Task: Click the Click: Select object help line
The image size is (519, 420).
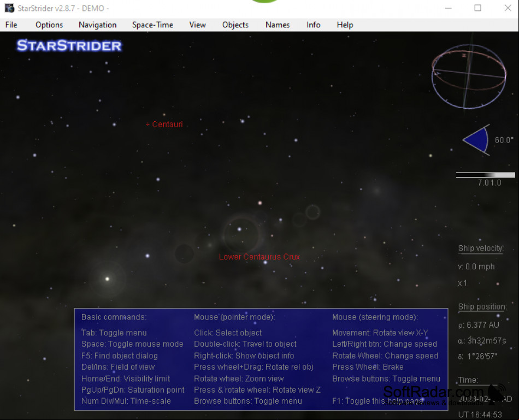Action: click(228, 333)
